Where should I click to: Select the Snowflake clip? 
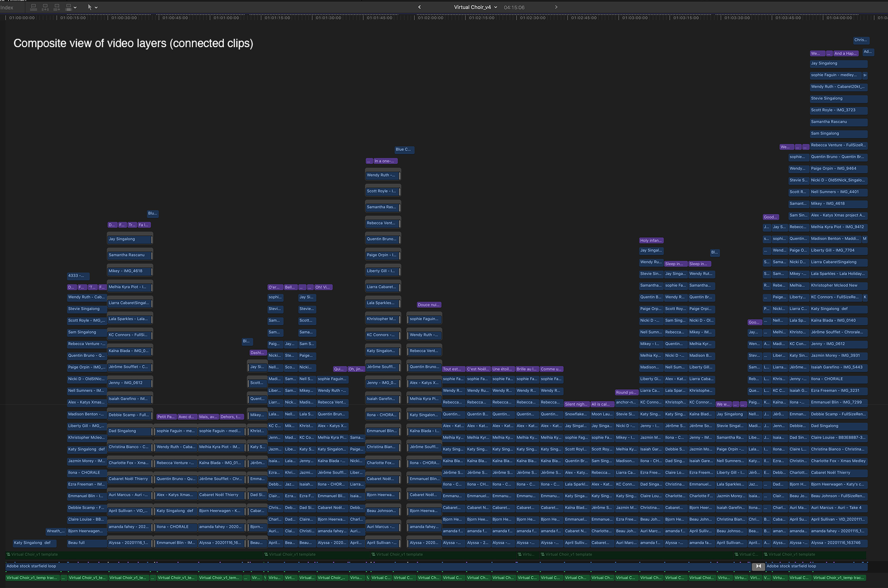[577, 414]
